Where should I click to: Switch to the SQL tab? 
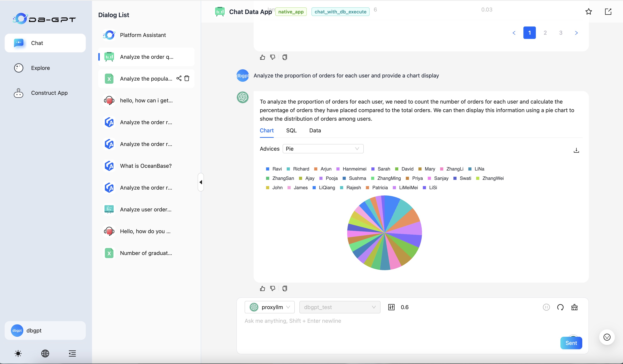[291, 130]
